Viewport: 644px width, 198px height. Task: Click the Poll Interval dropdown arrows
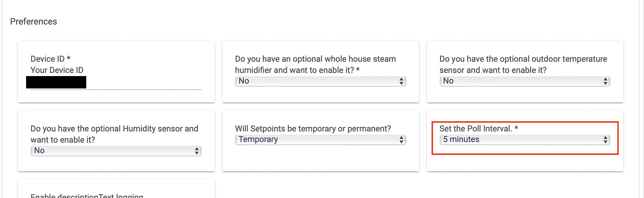pos(606,140)
